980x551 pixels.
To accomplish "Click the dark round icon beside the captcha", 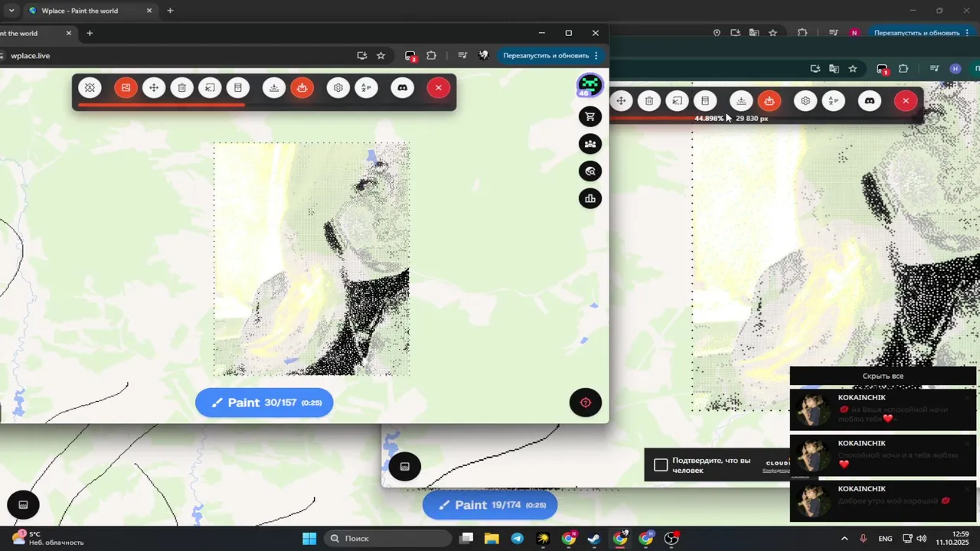I will [x=405, y=466].
